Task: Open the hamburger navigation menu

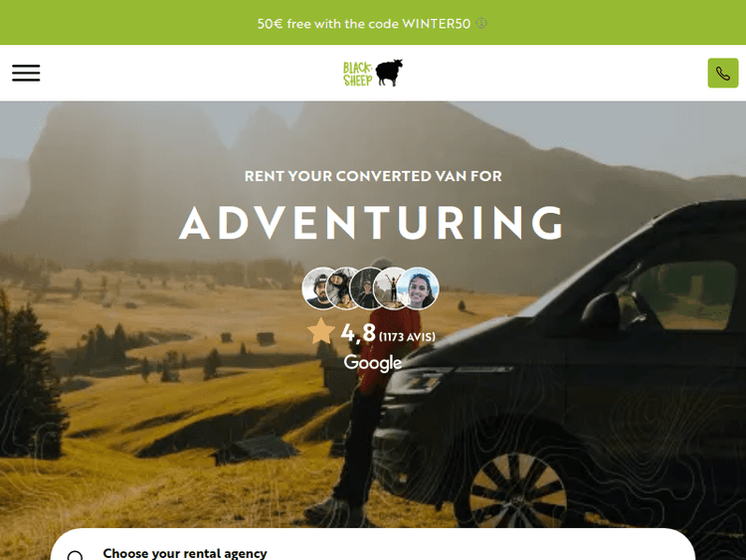Action: pos(26,73)
